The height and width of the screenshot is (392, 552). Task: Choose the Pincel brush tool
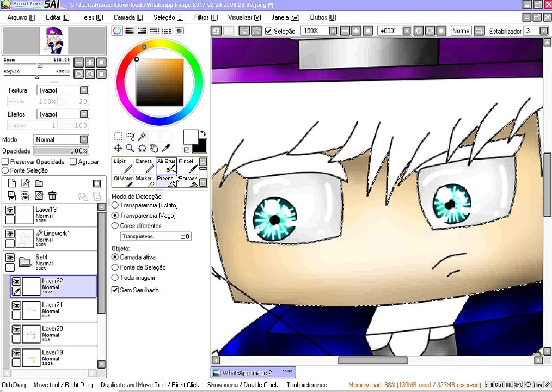(x=188, y=166)
